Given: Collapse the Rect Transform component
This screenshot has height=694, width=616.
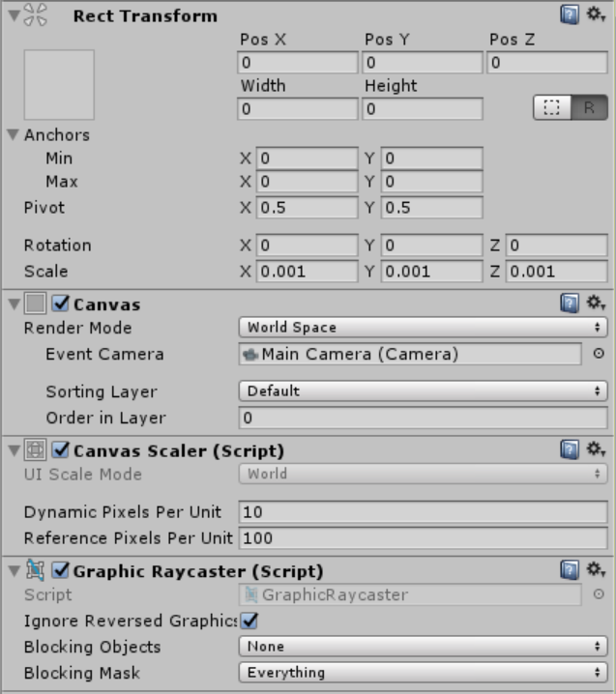Looking at the screenshot, I should tap(15, 15).
